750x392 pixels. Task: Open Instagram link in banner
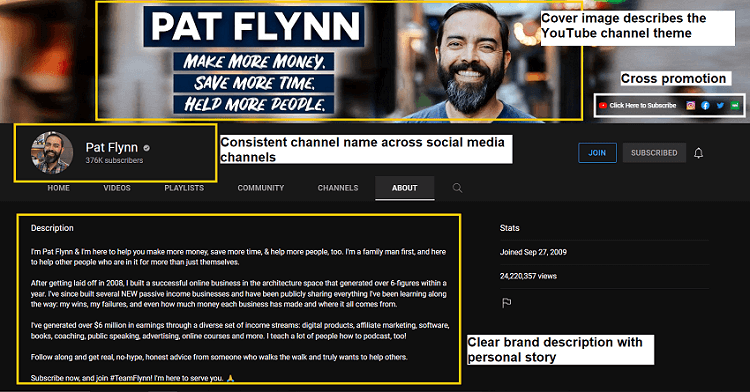click(x=691, y=106)
